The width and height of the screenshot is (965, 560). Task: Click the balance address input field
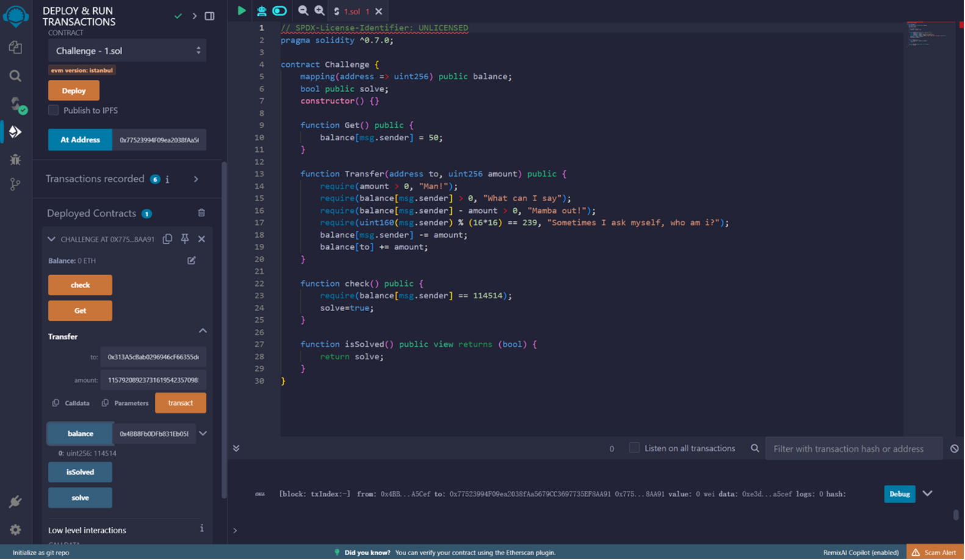(x=154, y=434)
